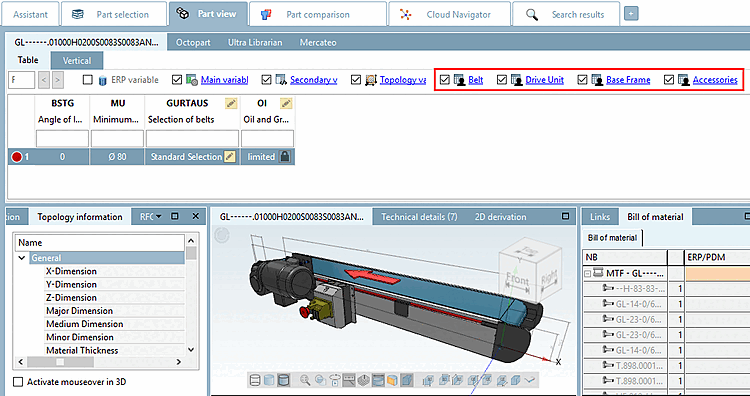
Task: Open the Search results tab
Action: pyautogui.click(x=566, y=14)
